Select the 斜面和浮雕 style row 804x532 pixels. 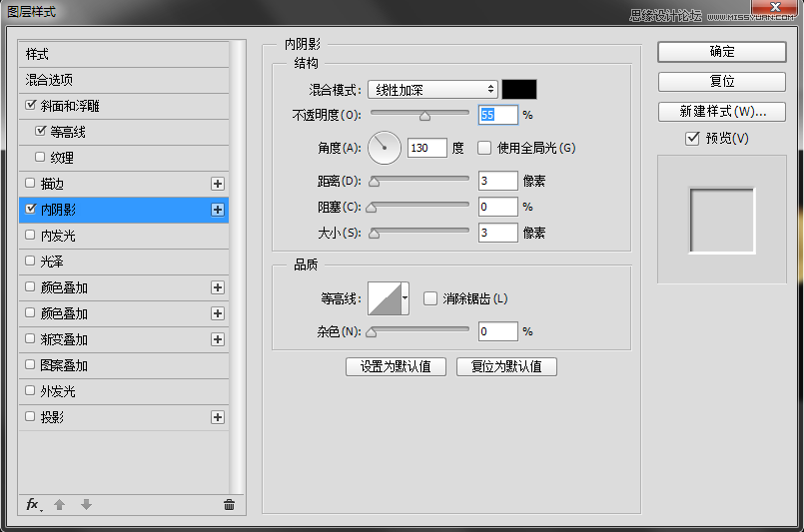(124, 106)
